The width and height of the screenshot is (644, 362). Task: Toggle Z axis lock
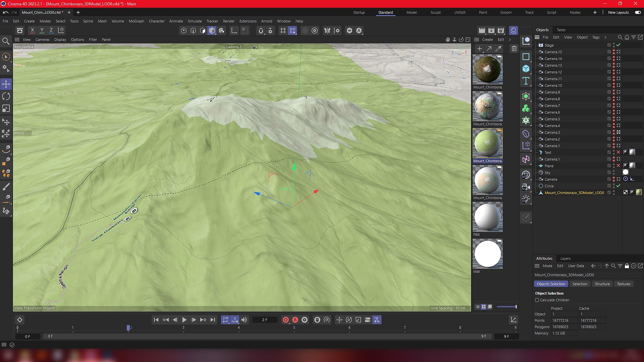[x=51, y=31]
